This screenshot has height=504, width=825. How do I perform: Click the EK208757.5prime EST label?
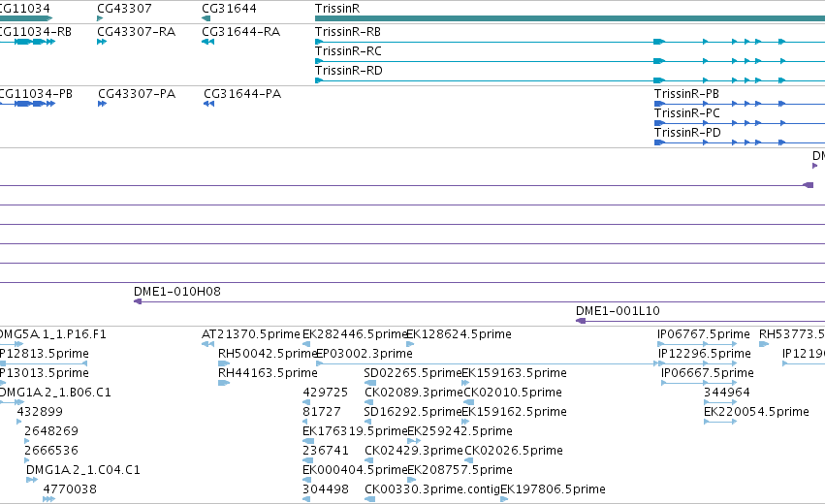click(x=460, y=470)
